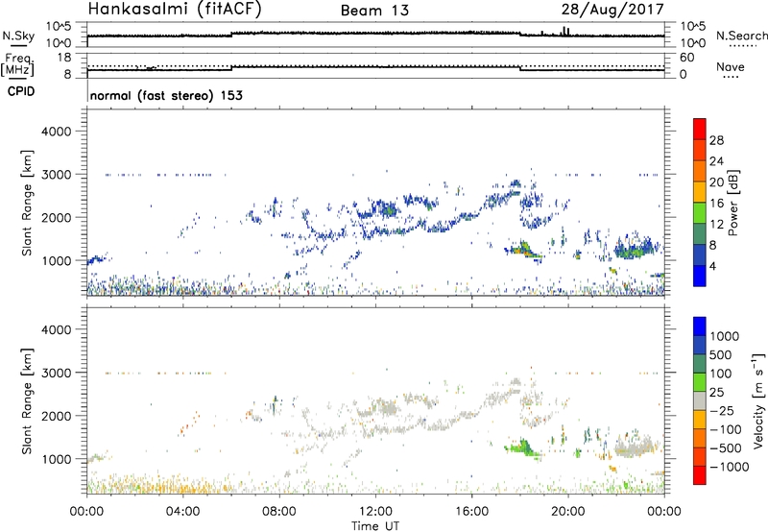Image resolution: width=768 pixels, height=532 pixels.
Task: Click the CPID label
Action: point(21,91)
